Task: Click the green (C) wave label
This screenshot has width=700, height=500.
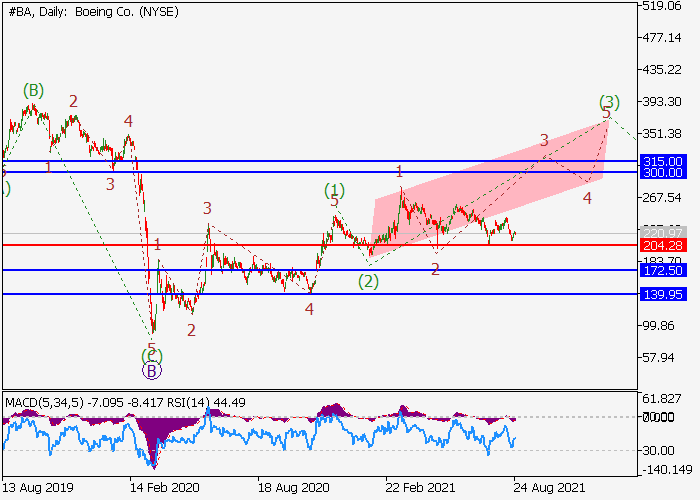Action: [152, 356]
